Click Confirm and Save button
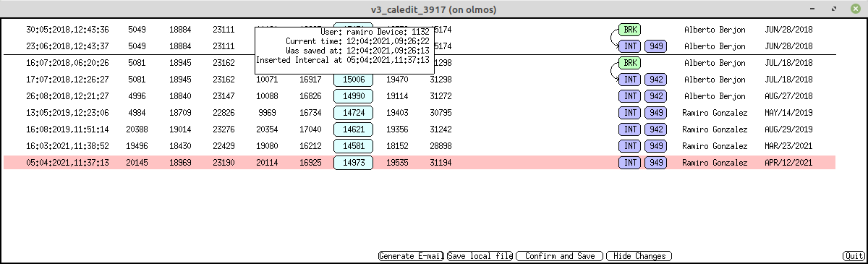This screenshot has width=868, height=264. coord(560,256)
